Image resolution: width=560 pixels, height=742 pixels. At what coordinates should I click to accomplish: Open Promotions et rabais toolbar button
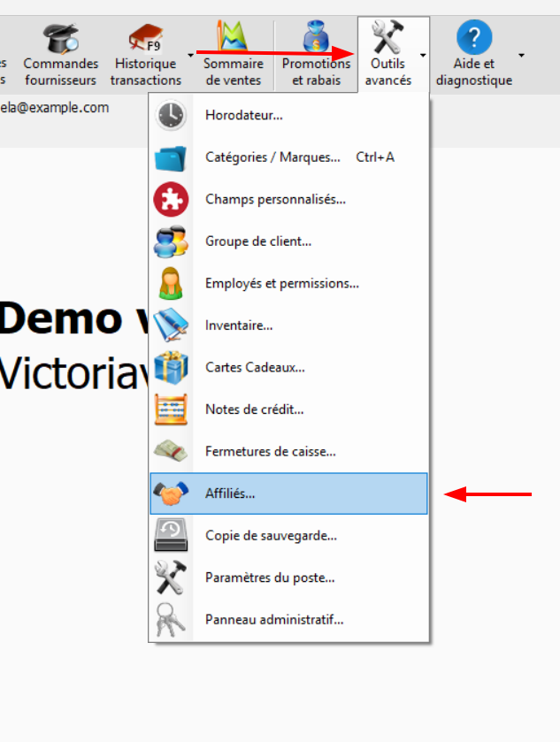point(316,55)
